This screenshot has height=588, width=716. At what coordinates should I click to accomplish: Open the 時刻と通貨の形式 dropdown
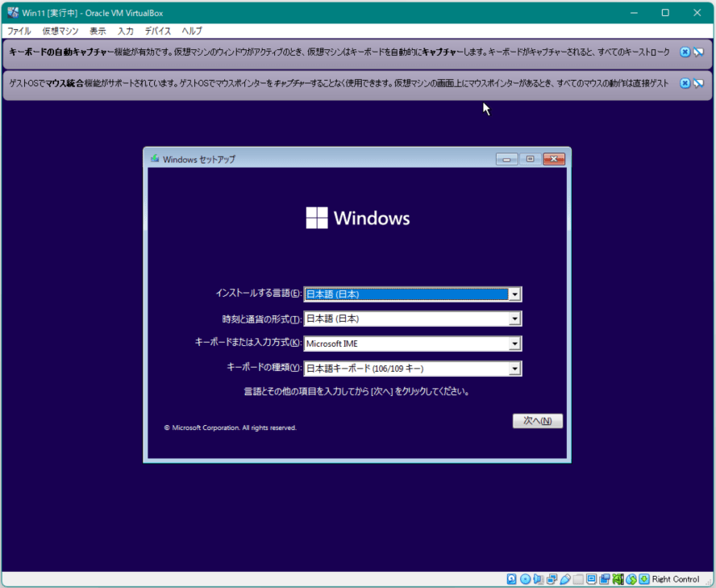point(412,319)
